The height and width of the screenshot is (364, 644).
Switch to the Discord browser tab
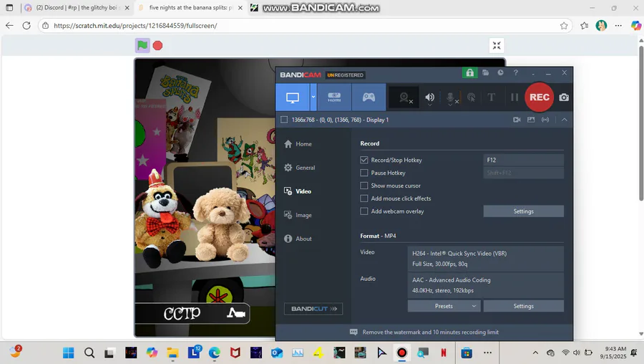(77, 8)
